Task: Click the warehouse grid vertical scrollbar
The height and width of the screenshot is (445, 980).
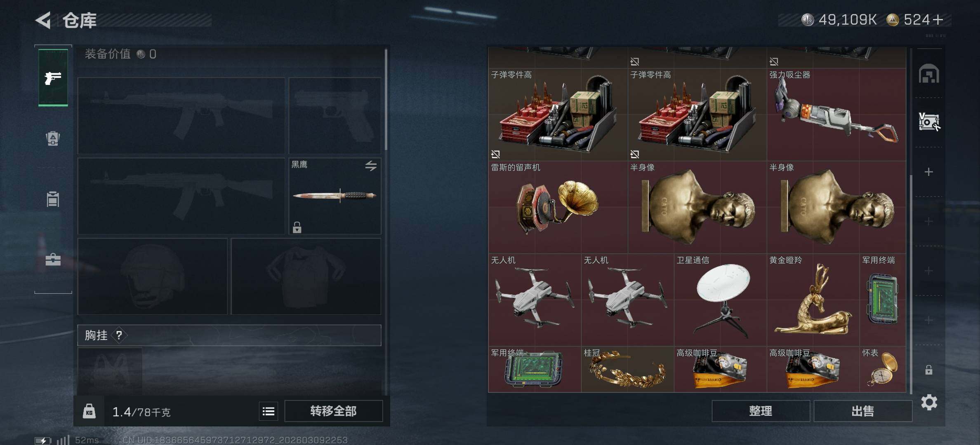Action: pyautogui.click(x=911, y=284)
